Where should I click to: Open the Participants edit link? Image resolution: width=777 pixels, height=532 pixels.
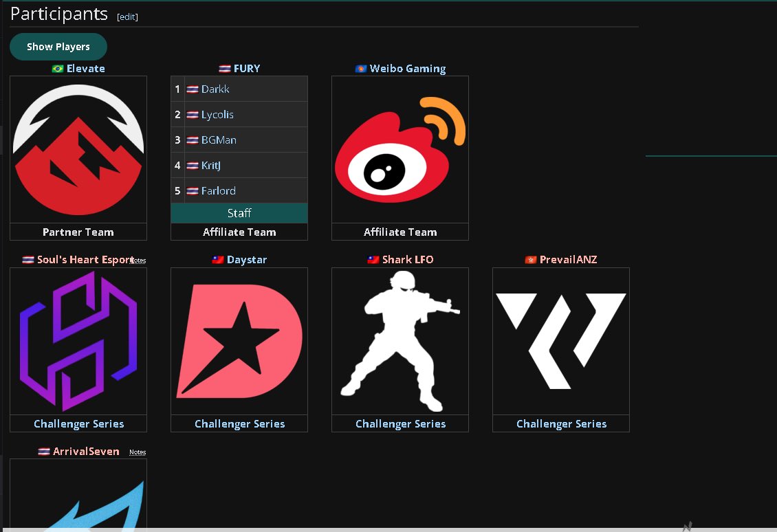tap(127, 17)
